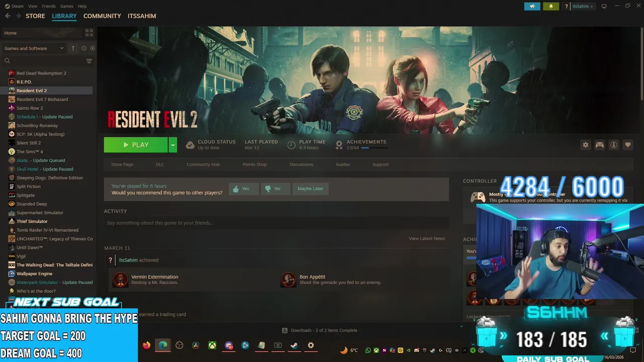Screen dimensions: 644x362
Task: Open the Steam menu
Action: coord(14,6)
